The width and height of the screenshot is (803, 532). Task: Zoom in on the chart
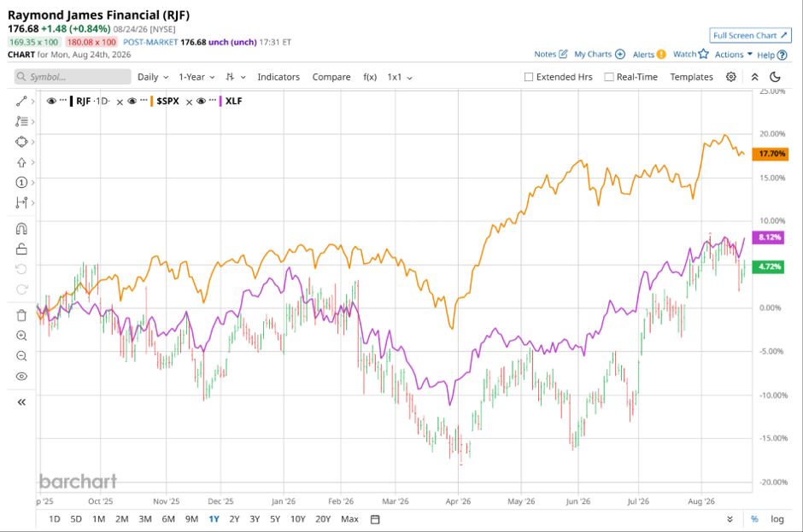pyautogui.click(x=21, y=336)
